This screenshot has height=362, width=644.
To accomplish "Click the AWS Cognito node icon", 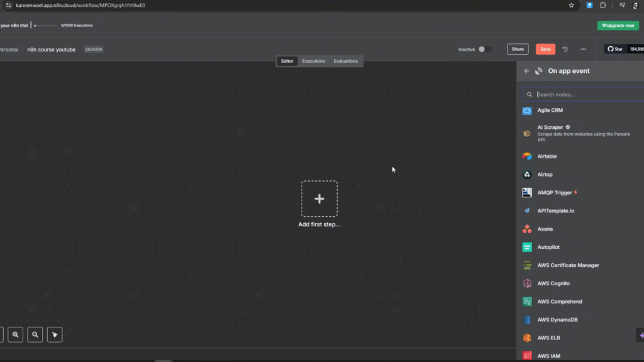I will 527,283.
